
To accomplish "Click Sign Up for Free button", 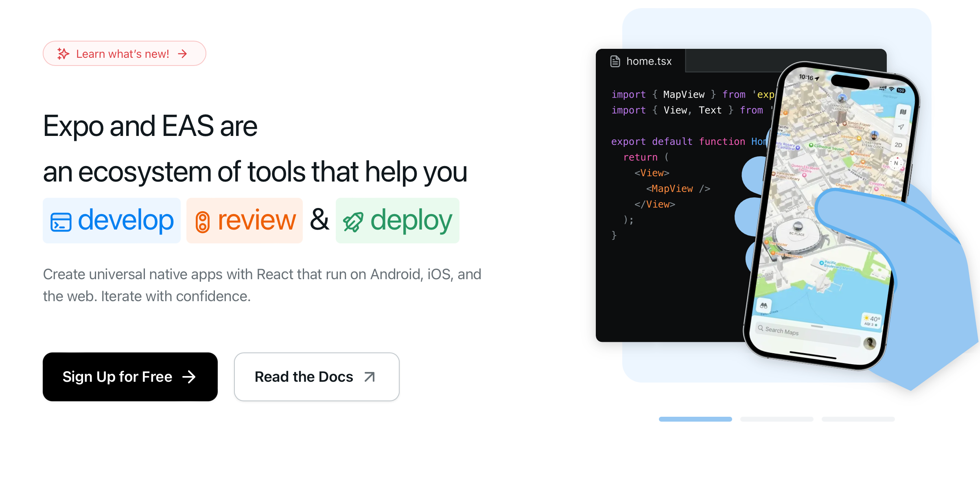I will point(130,377).
